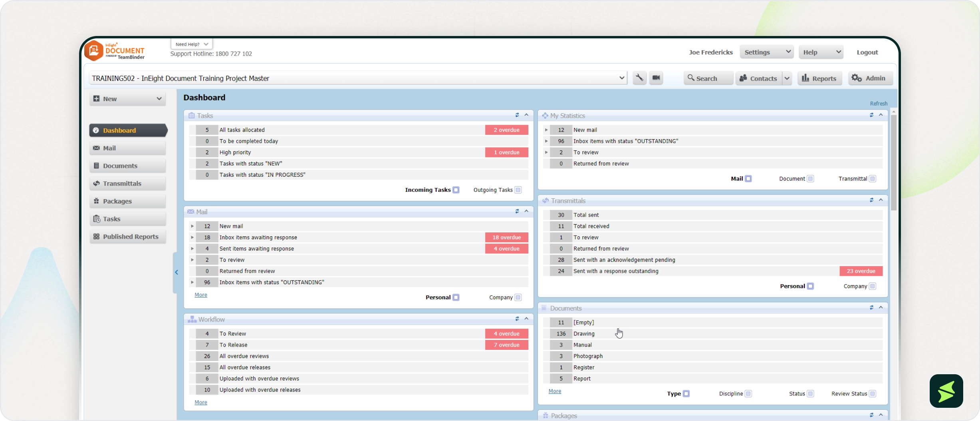Collapse the Tasks panel
This screenshot has width=980, height=421.
click(526, 115)
